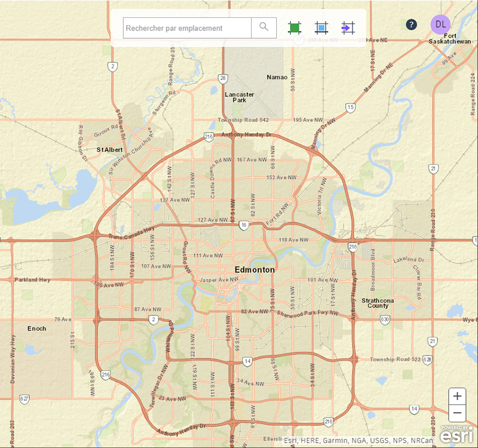The height and width of the screenshot is (448, 478).
Task: Click the highway 628 shield
Action: click(427, 360)
